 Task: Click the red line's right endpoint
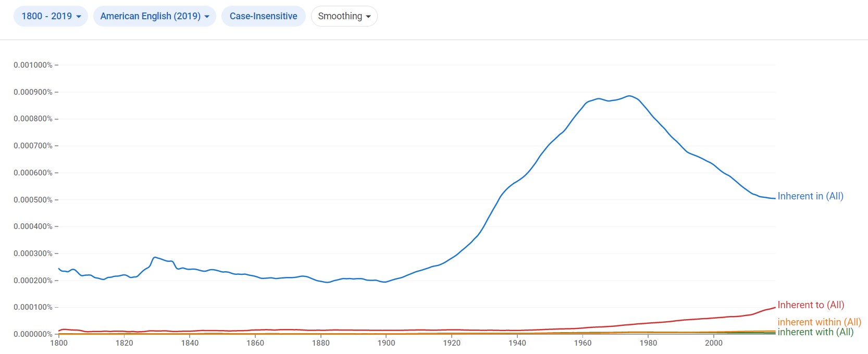[775, 307]
